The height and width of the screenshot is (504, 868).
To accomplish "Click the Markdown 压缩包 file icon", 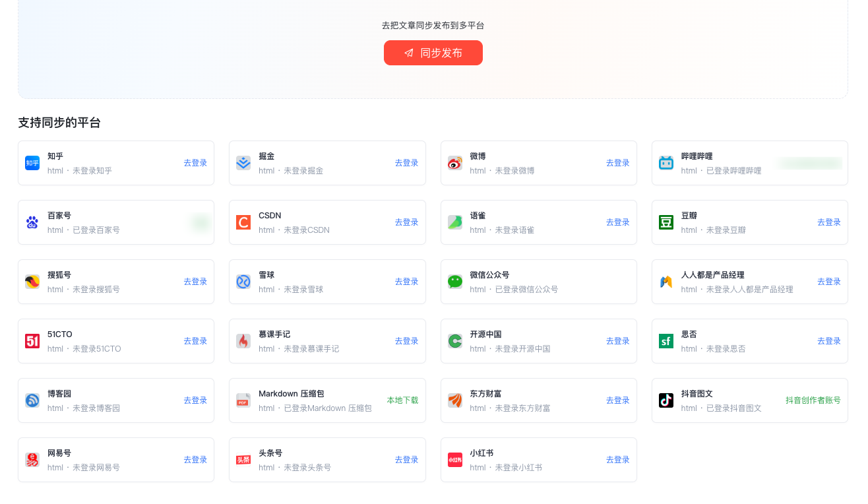I will [x=243, y=400].
